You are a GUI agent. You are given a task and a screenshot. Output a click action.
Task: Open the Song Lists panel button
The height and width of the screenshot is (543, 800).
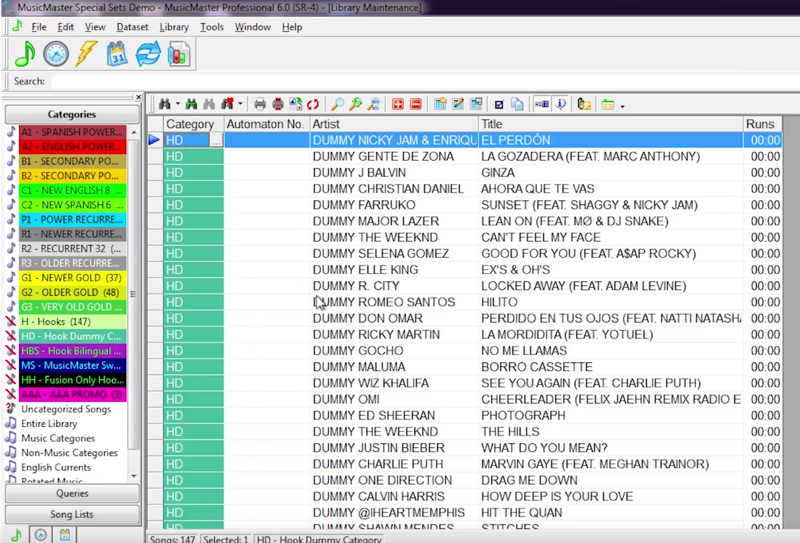(72, 514)
